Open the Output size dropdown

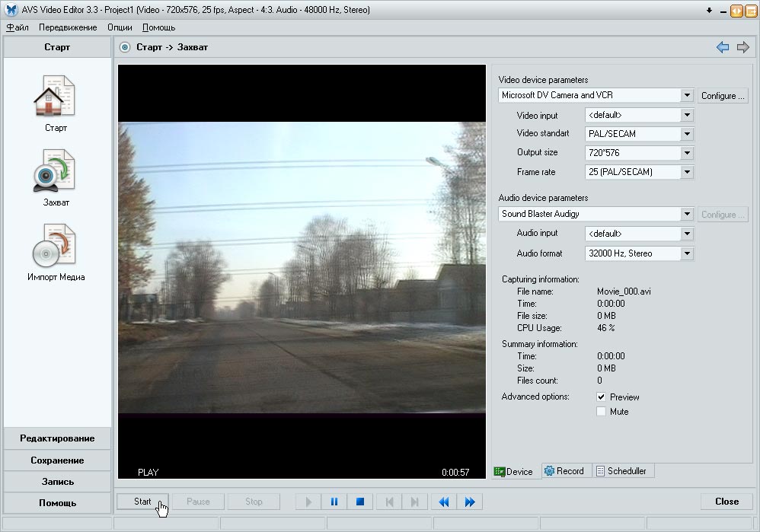(x=687, y=153)
